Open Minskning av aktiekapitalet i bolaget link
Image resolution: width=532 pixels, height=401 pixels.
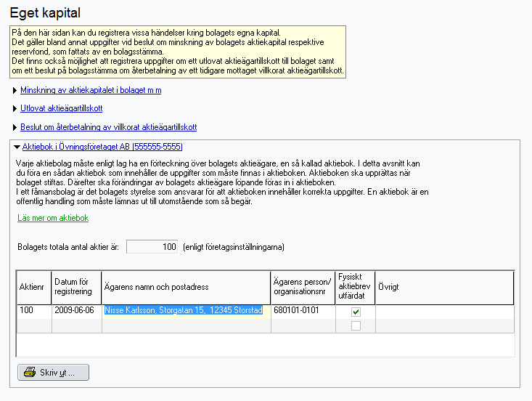point(91,90)
